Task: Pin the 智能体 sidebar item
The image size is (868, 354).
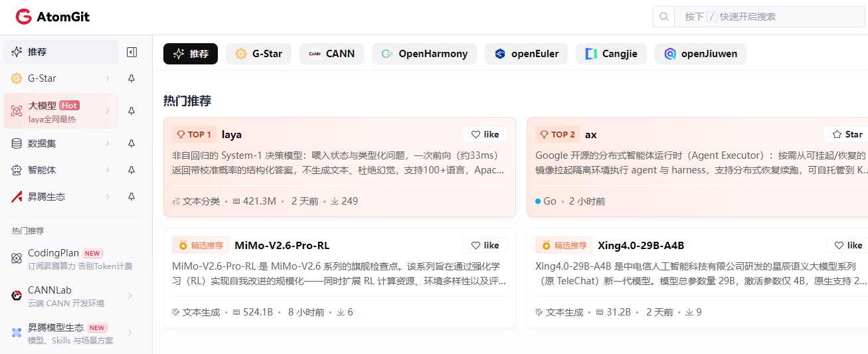Action: pos(131,170)
